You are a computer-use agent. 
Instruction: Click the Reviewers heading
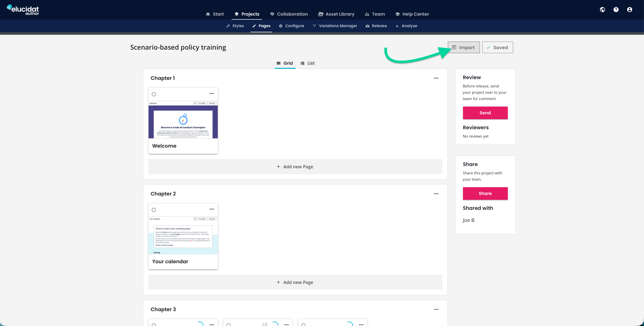[x=476, y=127]
